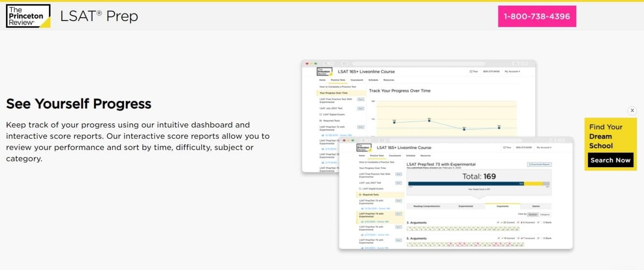Click back arrow in back window's browser bar
Screen dimensions: 644x270
pyautogui.click(x=326, y=64)
